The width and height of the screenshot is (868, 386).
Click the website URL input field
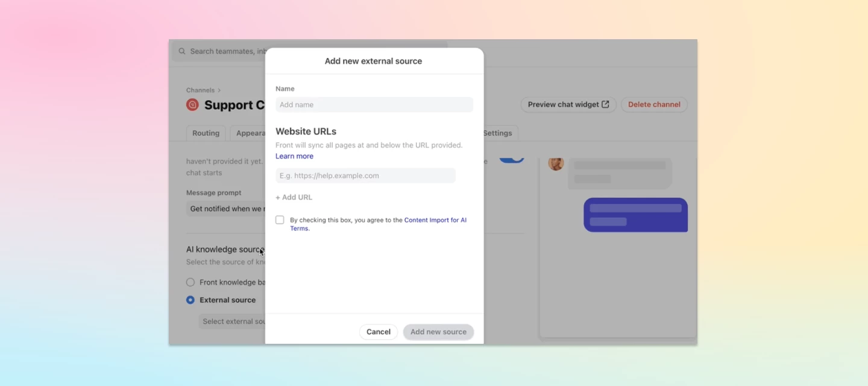(x=365, y=176)
